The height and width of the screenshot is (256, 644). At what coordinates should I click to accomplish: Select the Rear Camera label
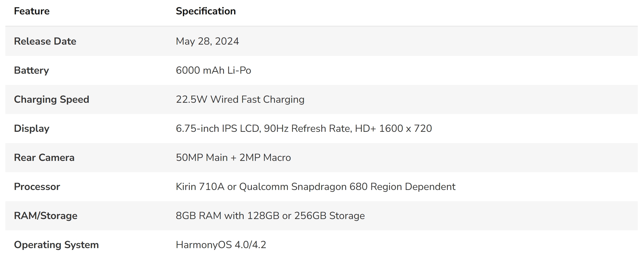point(44,157)
